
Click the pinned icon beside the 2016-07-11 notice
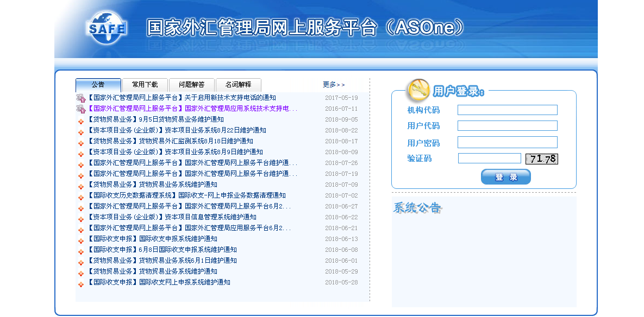coord(81,109)
